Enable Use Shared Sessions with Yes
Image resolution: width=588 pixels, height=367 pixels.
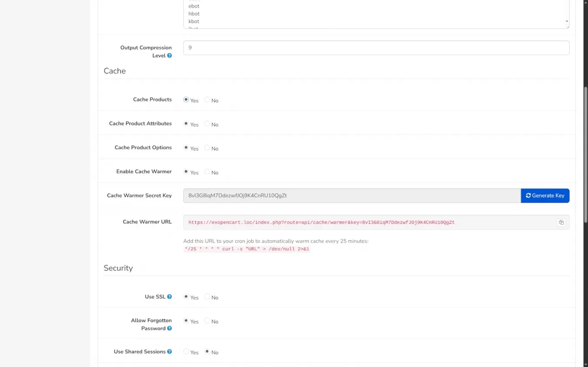pyautogui.click(x=186, y=352)
